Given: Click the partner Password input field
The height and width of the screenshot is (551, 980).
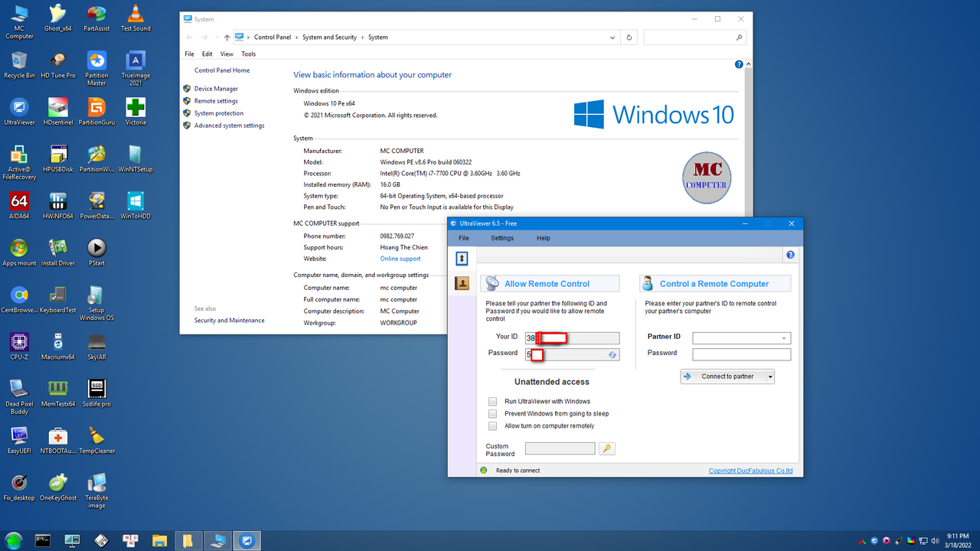Looking at the screenshot, I should tap(741, 354).
